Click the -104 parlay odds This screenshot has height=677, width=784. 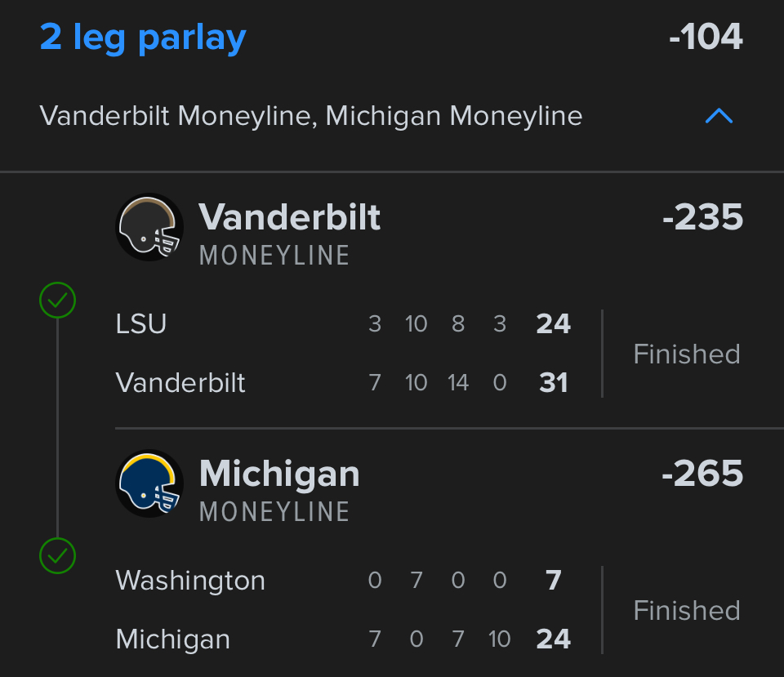pyautogui.click(x=706, y=38)
